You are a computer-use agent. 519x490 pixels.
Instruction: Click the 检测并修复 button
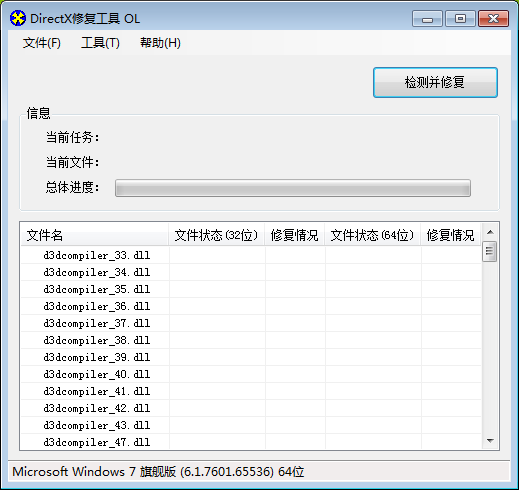pos(435,82)
